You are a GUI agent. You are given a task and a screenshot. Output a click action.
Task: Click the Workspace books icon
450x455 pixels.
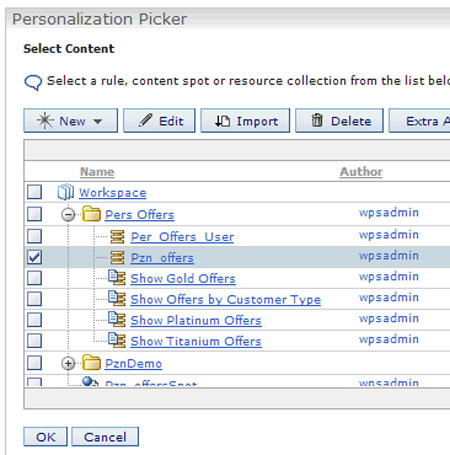click(x=66, y=192)
